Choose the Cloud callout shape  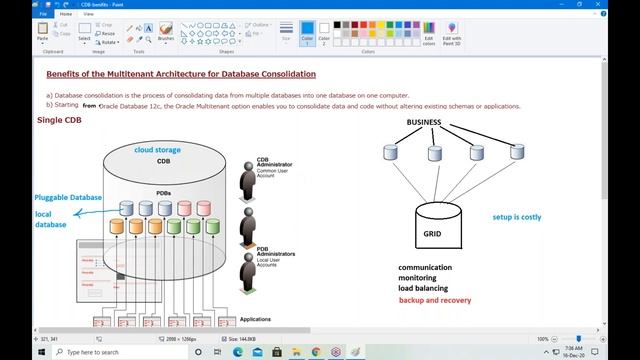[232, 42]
